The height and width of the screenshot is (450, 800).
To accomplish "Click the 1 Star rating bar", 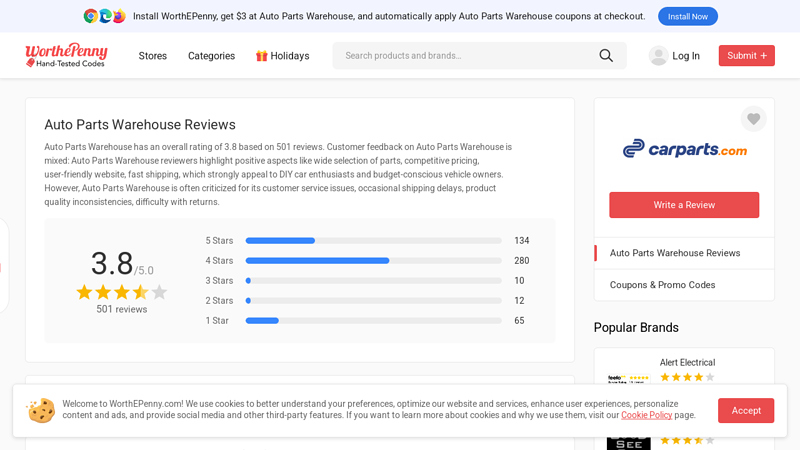I will click(373, 320).
